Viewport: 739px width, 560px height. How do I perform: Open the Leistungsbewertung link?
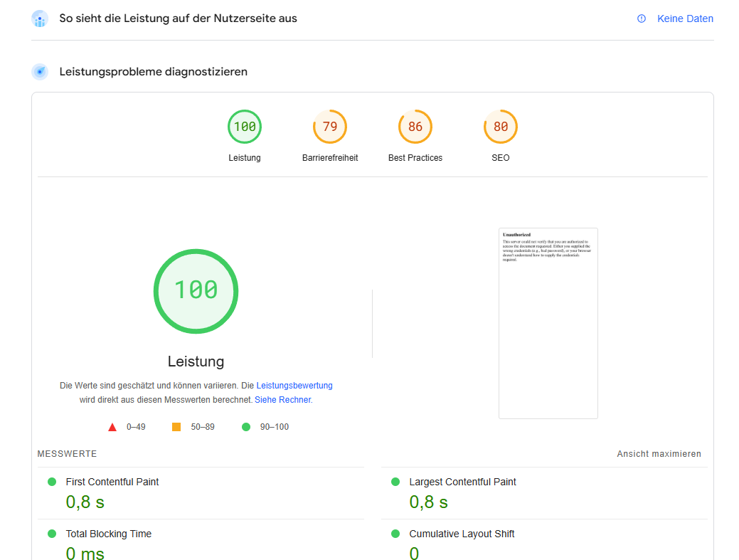point(294,386)
